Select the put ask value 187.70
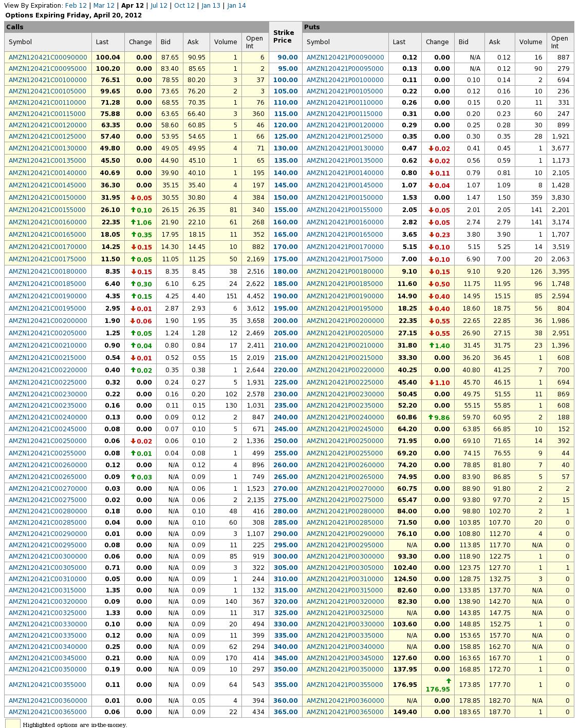Viewport: 580px width, 728px height. click(500, 712)
